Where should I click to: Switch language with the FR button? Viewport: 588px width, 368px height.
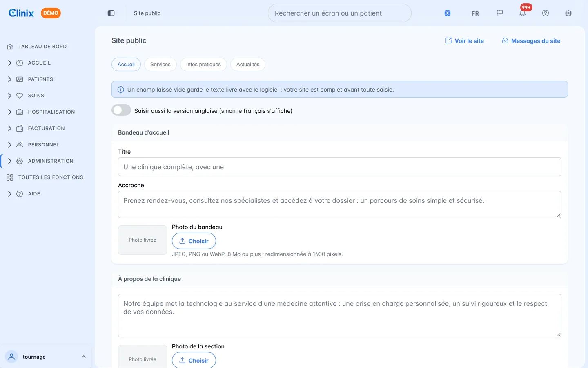point(475,13)
